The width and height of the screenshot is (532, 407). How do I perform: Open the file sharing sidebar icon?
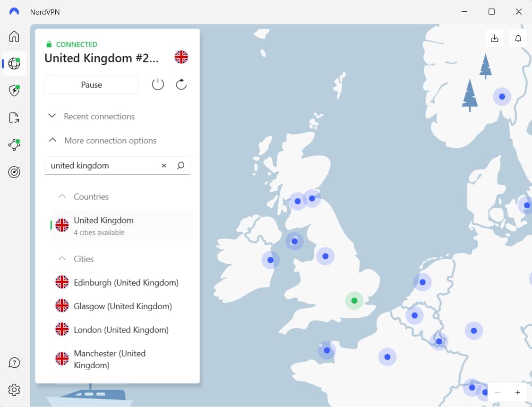click(x=14, y=118)
